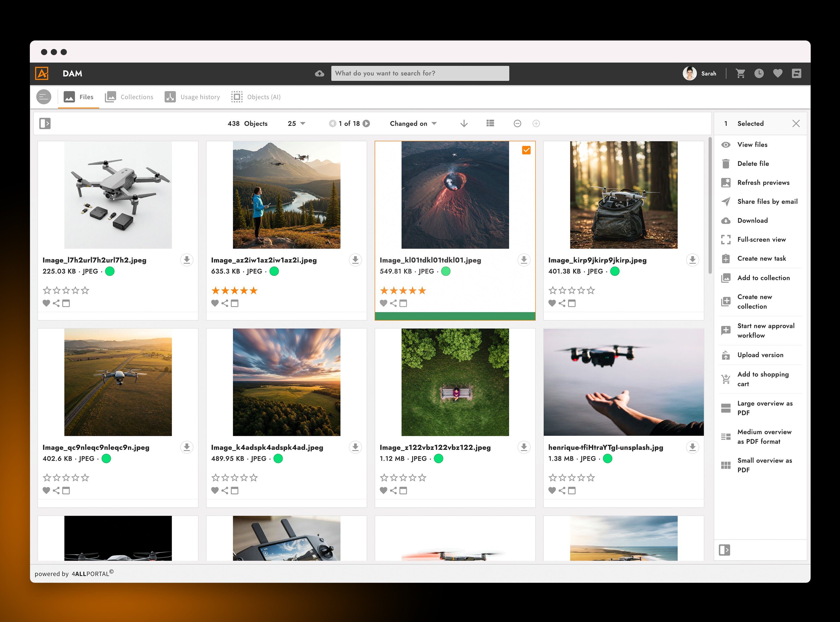
Task: Switch to list view layout
Action: pyautogui.click(x=490, y=123)
